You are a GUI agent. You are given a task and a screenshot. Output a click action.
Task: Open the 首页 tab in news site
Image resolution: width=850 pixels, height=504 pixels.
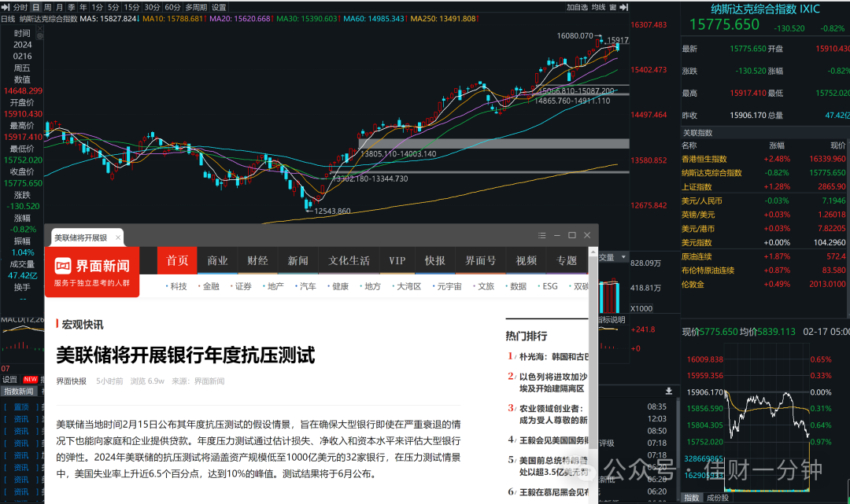tap(177, 260)
